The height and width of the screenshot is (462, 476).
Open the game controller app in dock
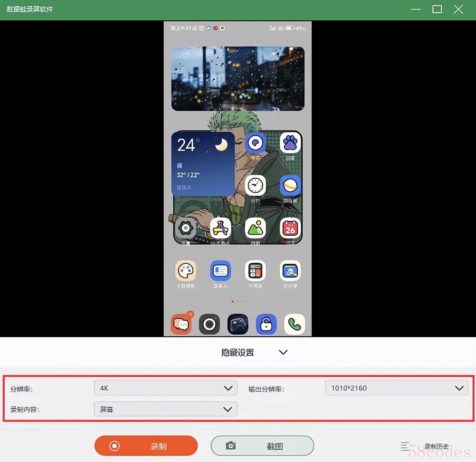(238, 324)
